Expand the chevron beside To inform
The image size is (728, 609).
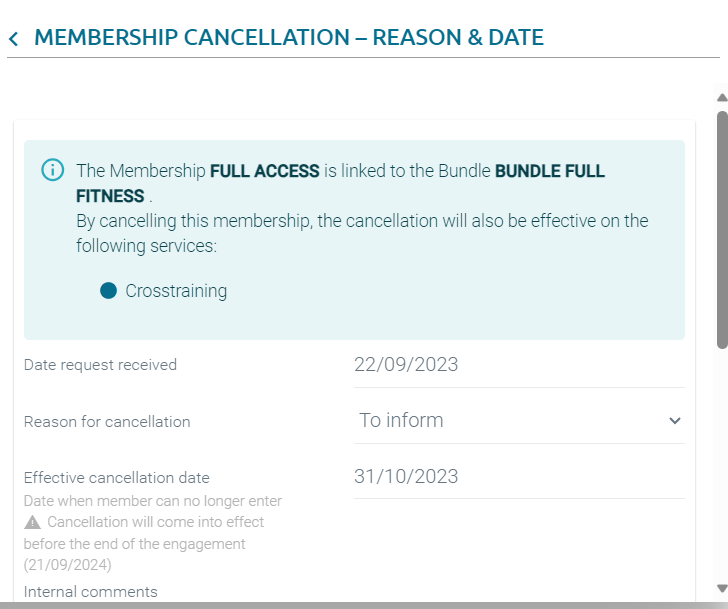675,421
